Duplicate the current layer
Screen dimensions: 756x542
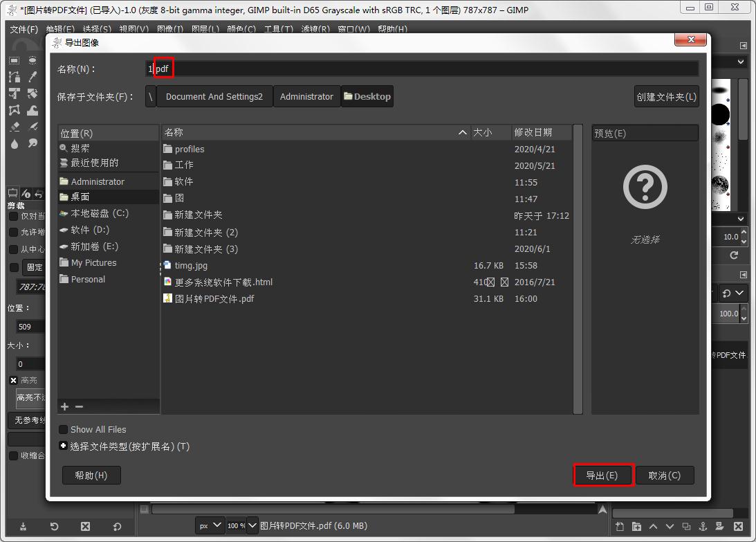(x=687, y=527)
